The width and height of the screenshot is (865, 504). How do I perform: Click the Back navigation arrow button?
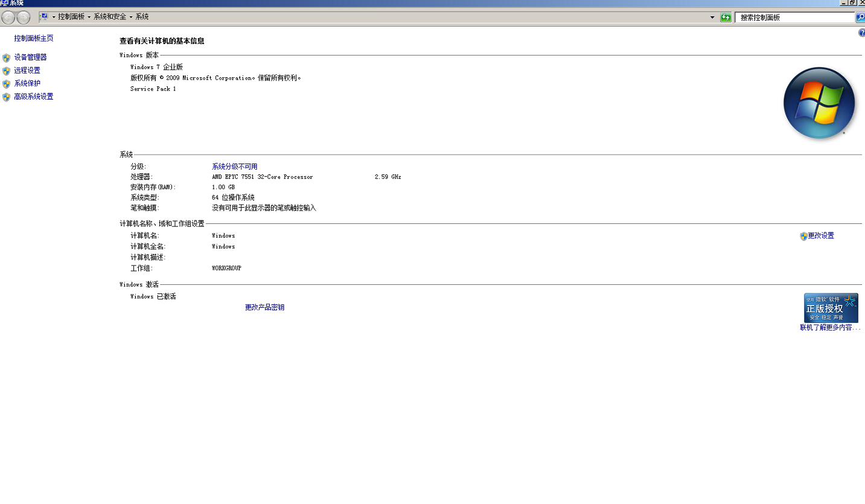8,18
